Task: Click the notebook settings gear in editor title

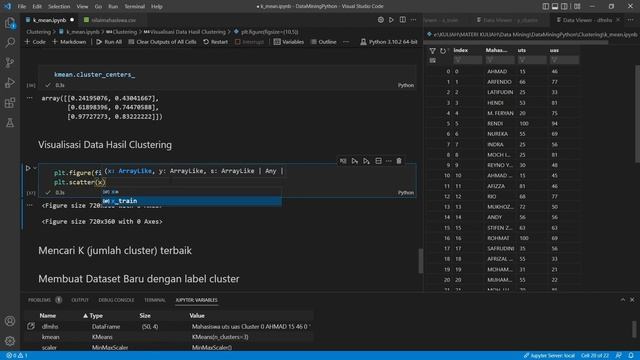Action: 380,20
